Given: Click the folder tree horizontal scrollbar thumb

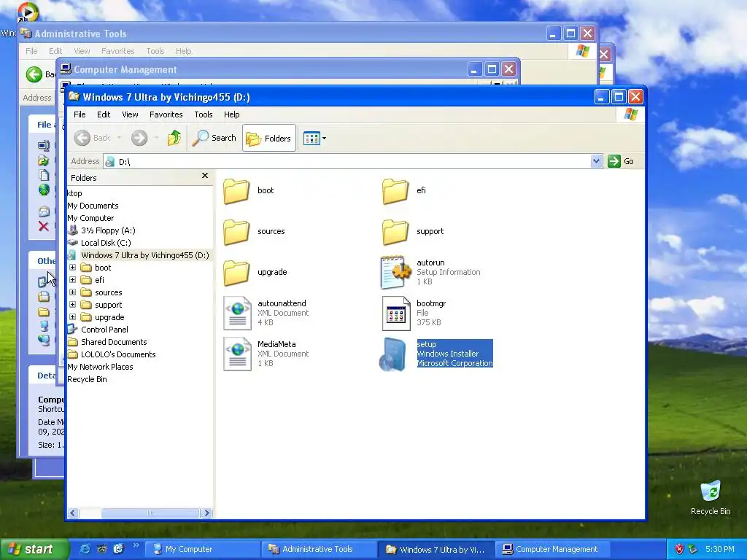Looking at the screenshot, I should pos(150,513).
